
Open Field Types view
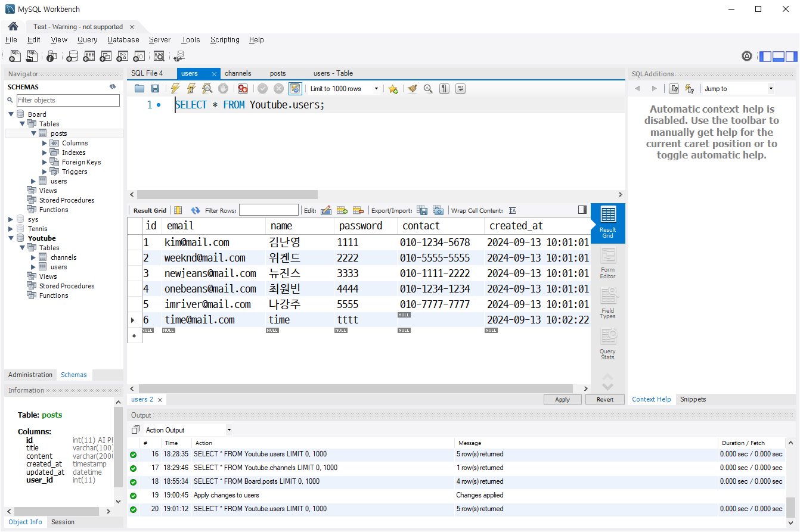point(608,304)
